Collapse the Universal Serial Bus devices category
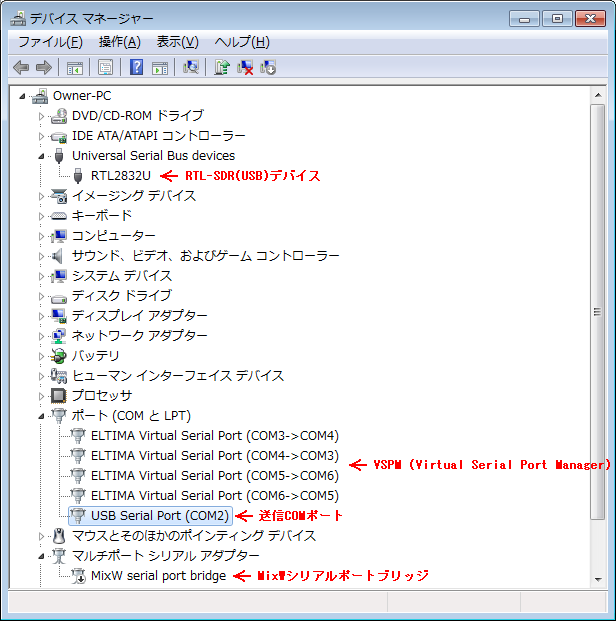This screenshot has width=616, height=621. pyautogui.click(x=41, y=156)
